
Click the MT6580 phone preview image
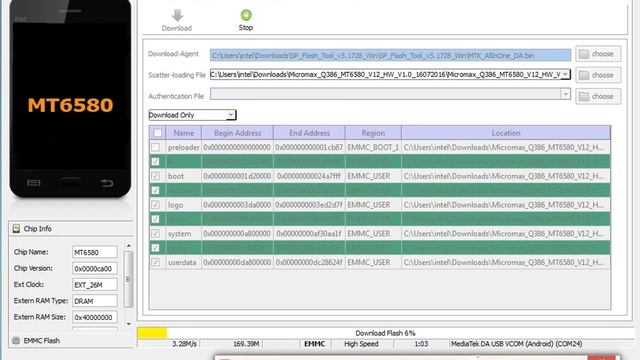(x=70, y=99)
